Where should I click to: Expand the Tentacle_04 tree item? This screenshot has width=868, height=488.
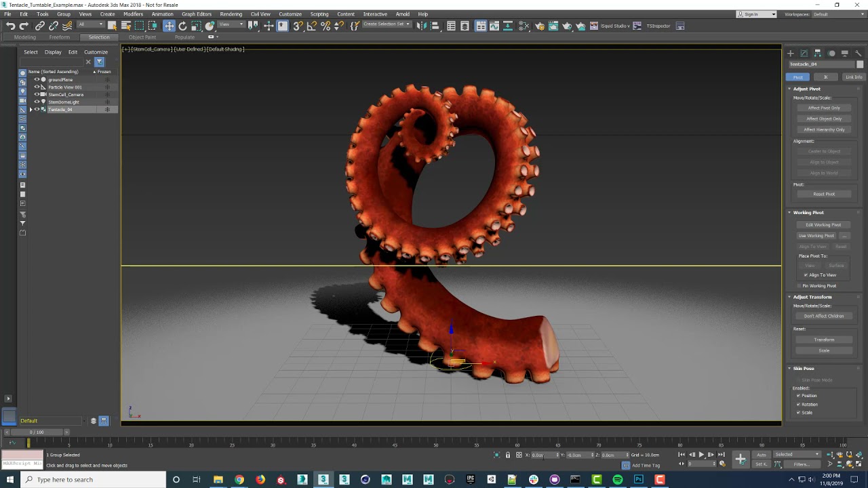31,109
